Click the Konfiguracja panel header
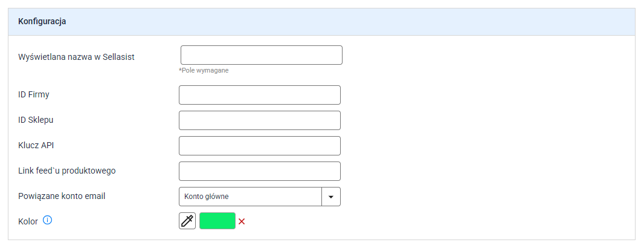Viewport: 644px width, 248px height. [x=321, y=22]
